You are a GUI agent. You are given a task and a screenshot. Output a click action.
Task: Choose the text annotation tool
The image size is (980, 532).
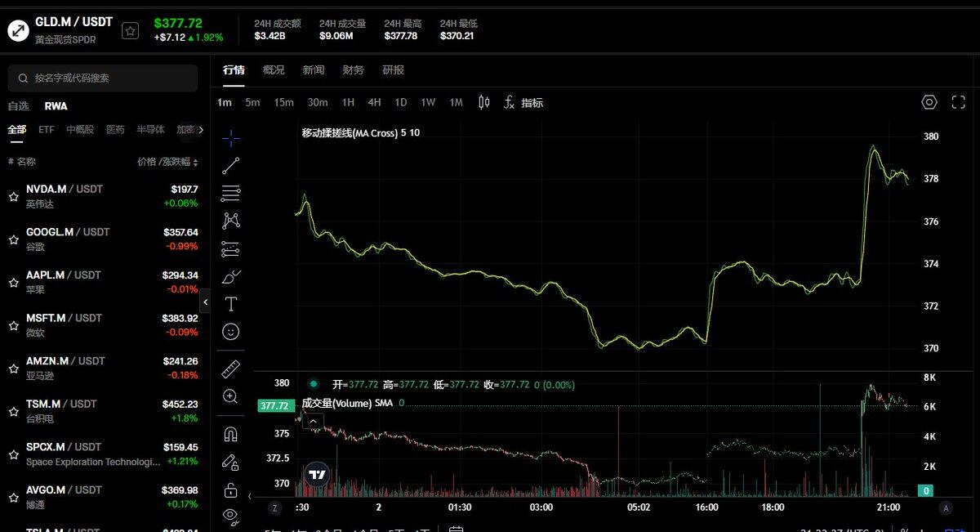(231, 304)
